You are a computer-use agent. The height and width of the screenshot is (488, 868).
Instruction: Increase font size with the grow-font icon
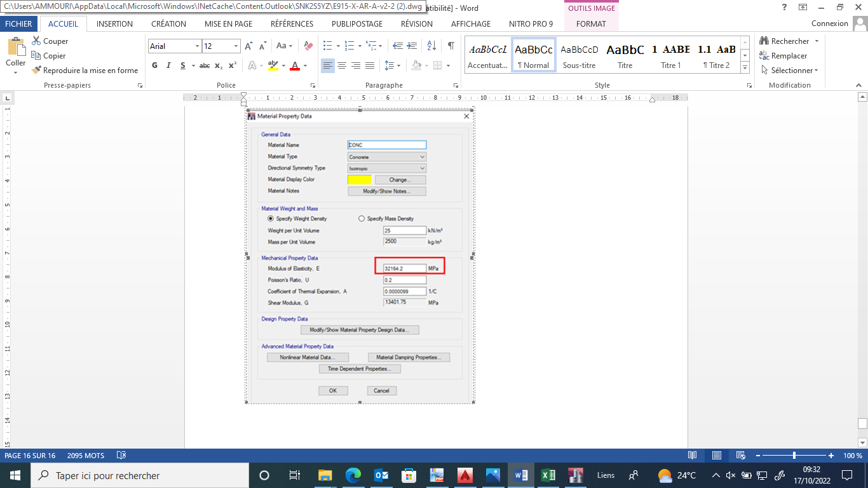249,46
